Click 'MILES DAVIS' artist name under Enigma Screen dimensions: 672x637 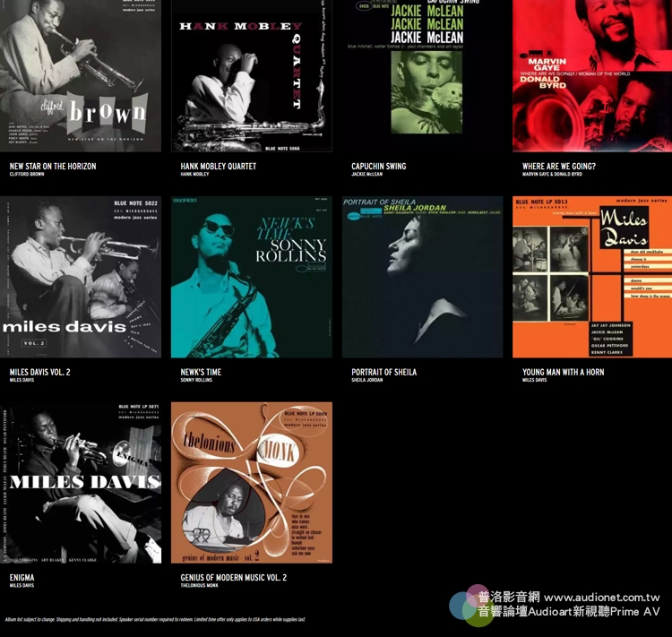tap(22, 585)
